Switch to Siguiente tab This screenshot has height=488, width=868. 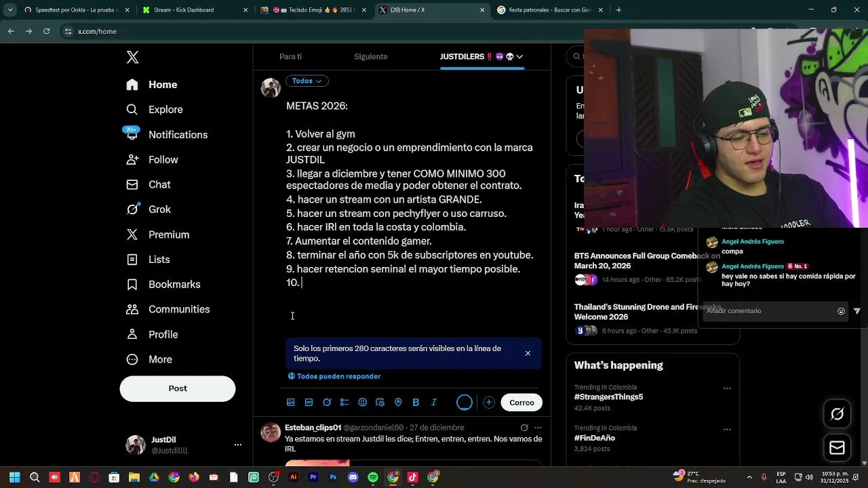pos(371,57)
